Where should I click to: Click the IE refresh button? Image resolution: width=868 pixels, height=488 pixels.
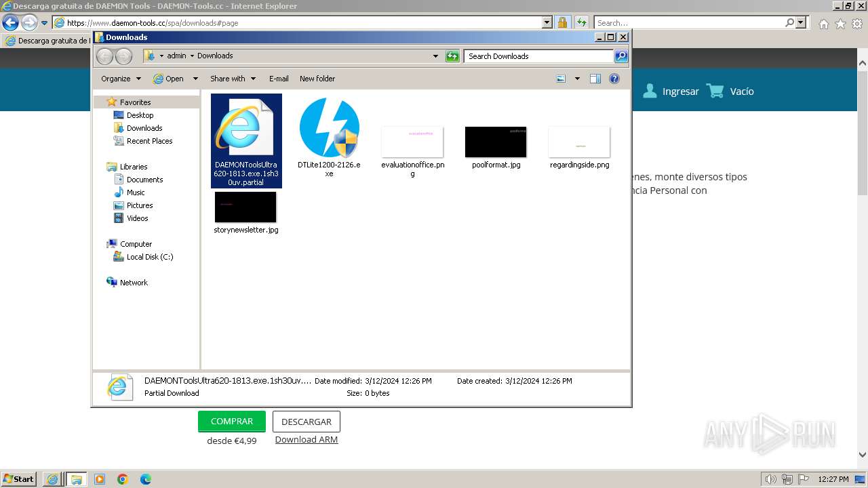pos(582,23)
